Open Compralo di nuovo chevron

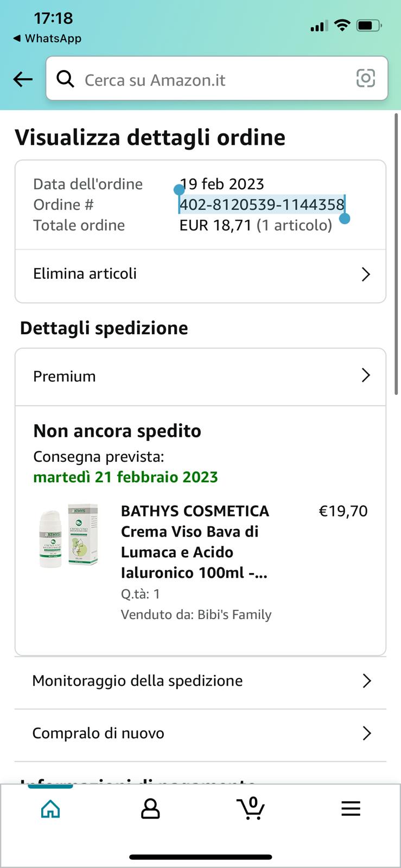pos(367,733)
